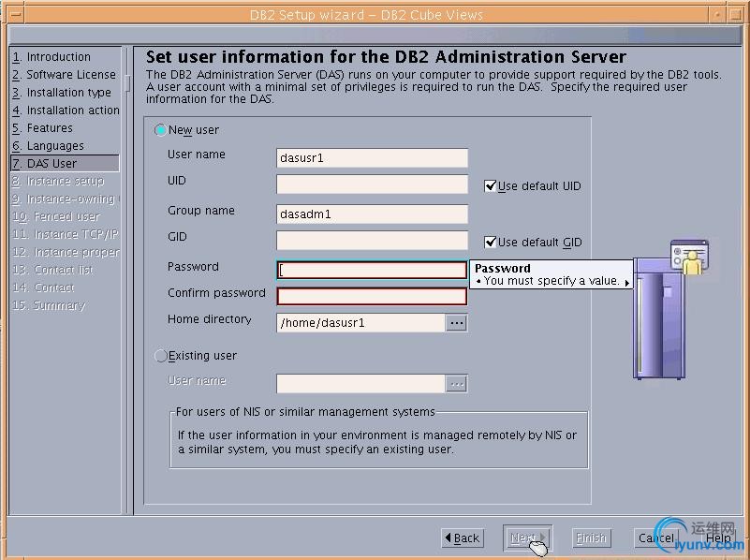Image resolution: width=750 pixels, height=560 pixels.
Task: Toggle the Use default UID checkbox
Action: point(490,186)
